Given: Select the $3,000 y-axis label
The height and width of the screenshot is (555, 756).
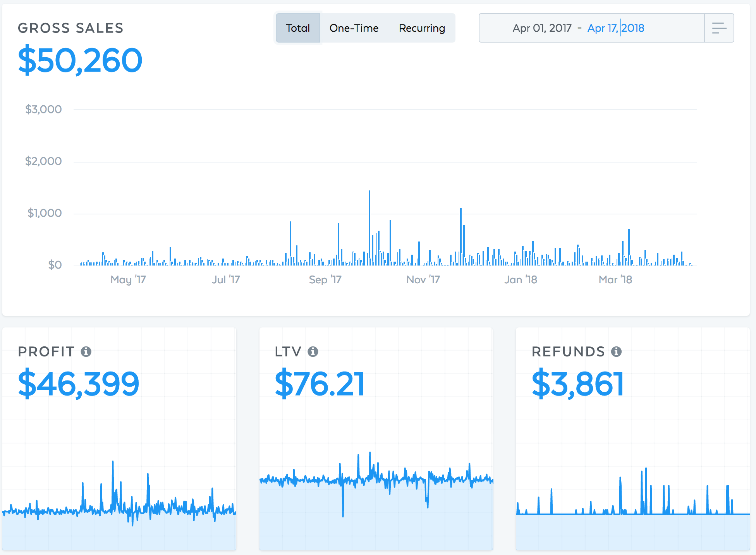Looking at the screenshot, I should coord(43,109).
